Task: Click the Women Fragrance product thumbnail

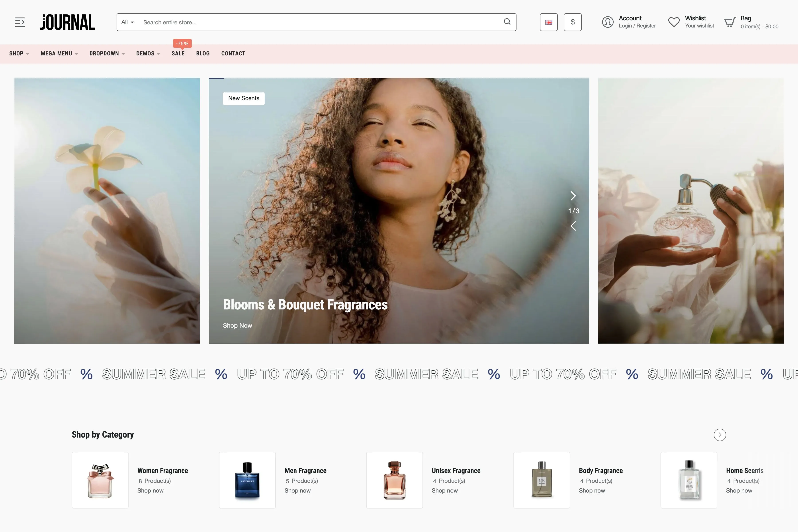Action: [100, 480]
